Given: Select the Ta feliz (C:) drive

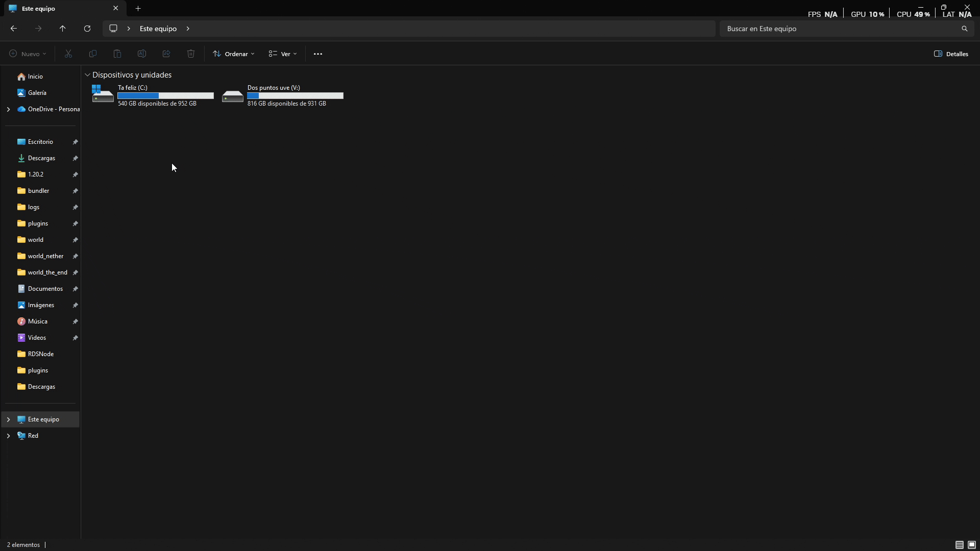Looking at the screenshot, I should click(153, 95).
